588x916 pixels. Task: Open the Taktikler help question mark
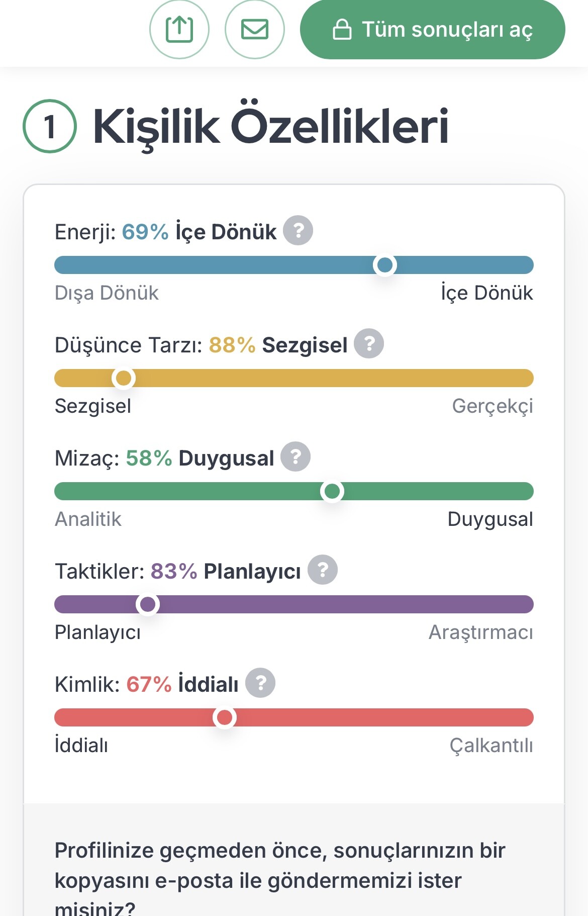[x=323, y=570]
